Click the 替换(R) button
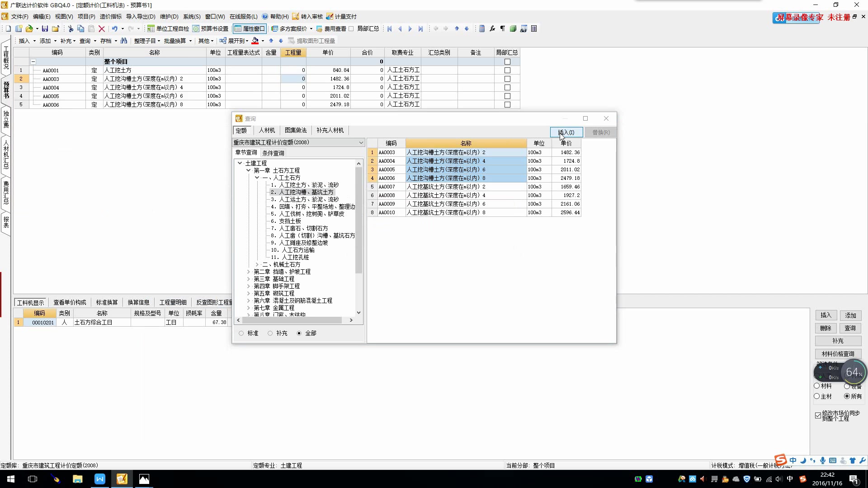Screen dimensions: 868x488 coord(601,132)
